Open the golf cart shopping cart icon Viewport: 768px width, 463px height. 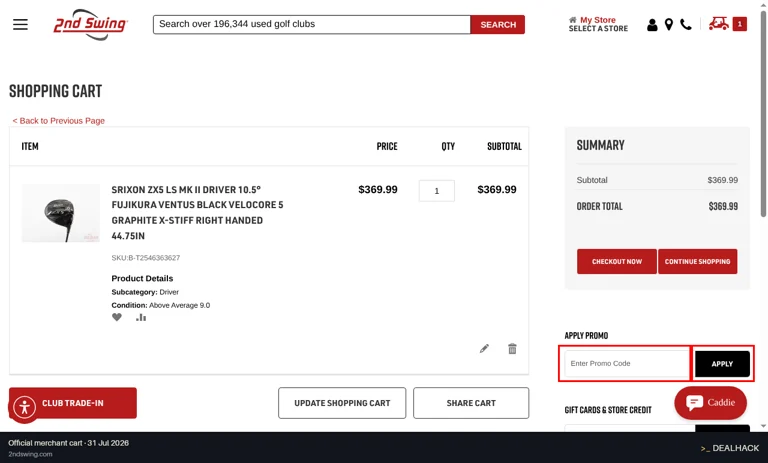719,24
